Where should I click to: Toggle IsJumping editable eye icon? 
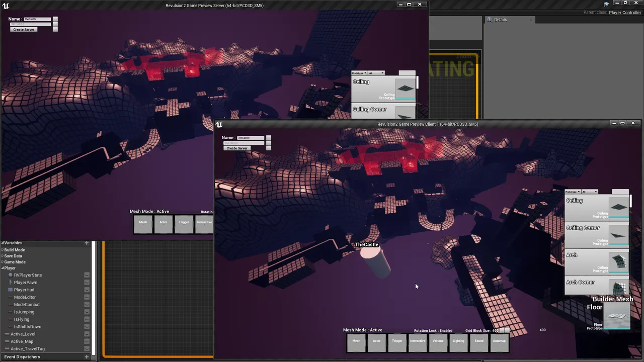[x=87, y=312]
